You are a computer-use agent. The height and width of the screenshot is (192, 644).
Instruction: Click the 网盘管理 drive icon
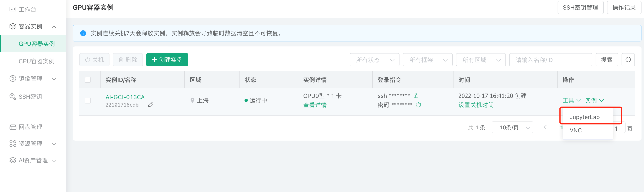tap(12, 127)
